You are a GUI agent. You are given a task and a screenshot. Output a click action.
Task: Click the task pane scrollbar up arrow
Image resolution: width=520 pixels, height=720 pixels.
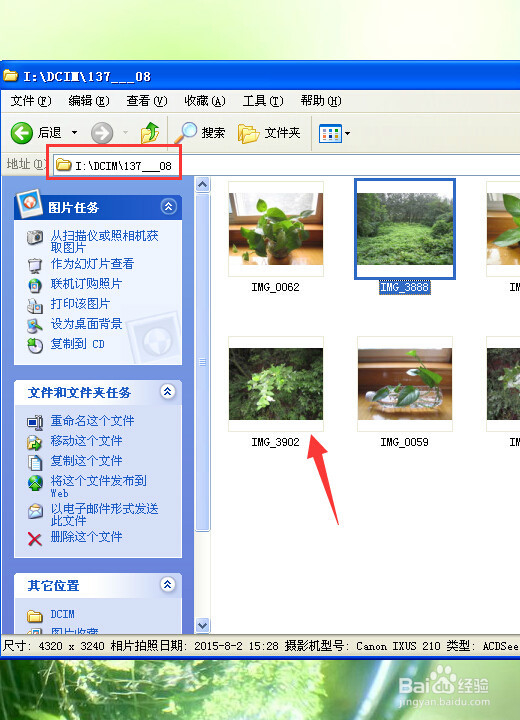[x=203, y=185]
